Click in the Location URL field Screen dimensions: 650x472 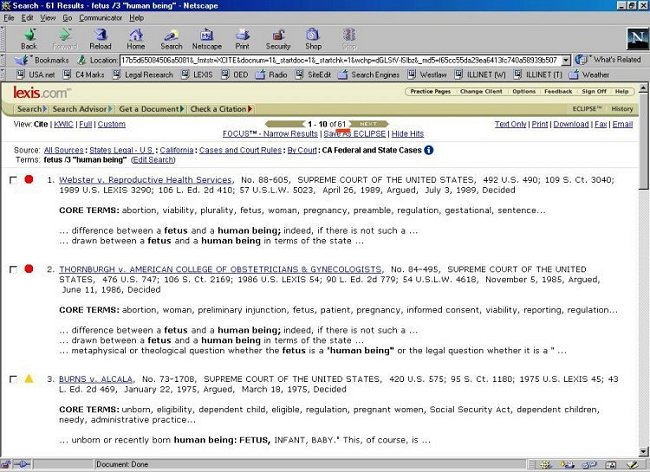click(340, 61)
